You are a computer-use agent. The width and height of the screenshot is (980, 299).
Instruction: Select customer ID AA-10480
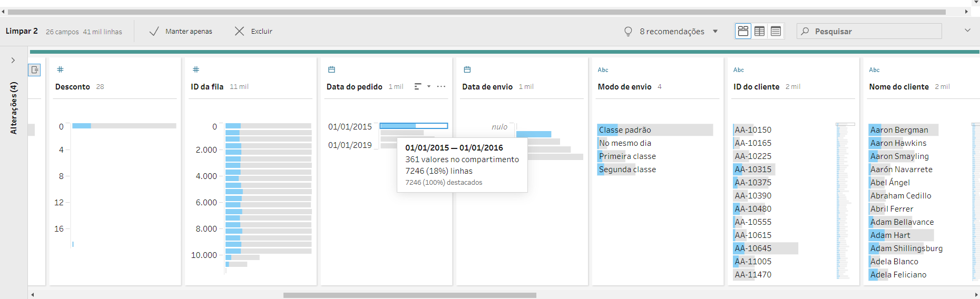753,209
